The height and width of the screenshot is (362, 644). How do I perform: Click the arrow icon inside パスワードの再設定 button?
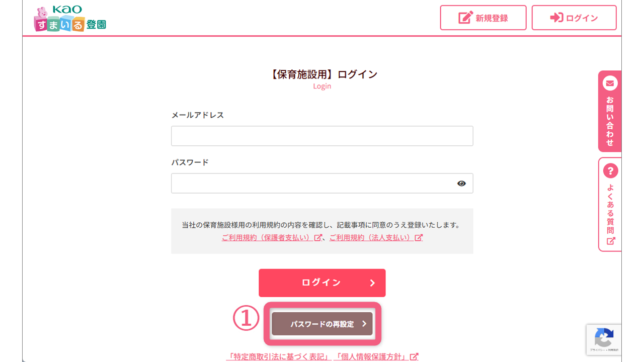click(364, 324)
